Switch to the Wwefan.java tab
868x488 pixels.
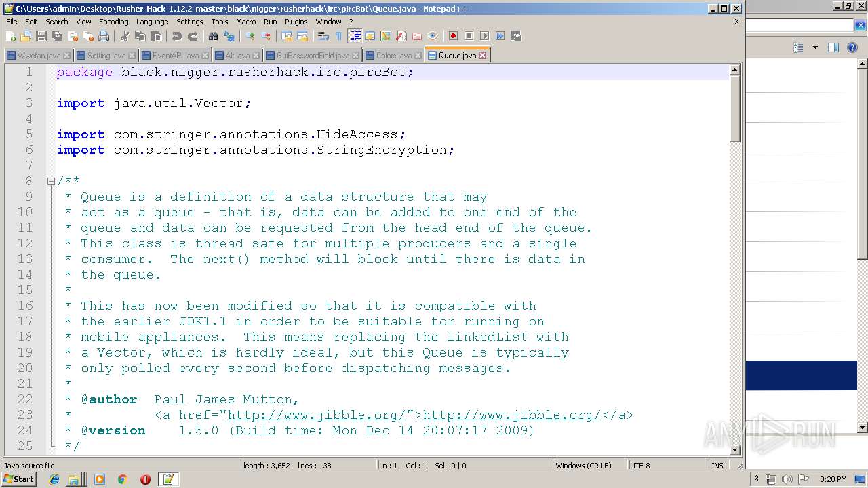click(38, 56)
